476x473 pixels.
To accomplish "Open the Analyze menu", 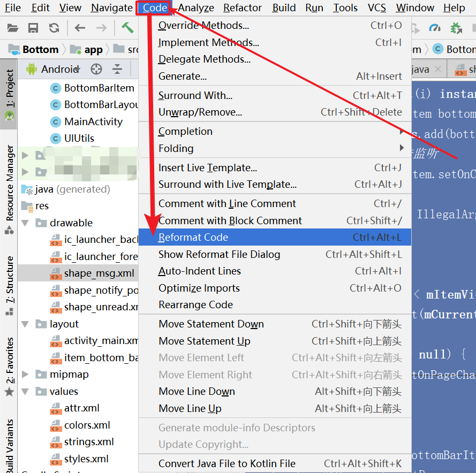I will pyautogui.click(x=196, y=8).
